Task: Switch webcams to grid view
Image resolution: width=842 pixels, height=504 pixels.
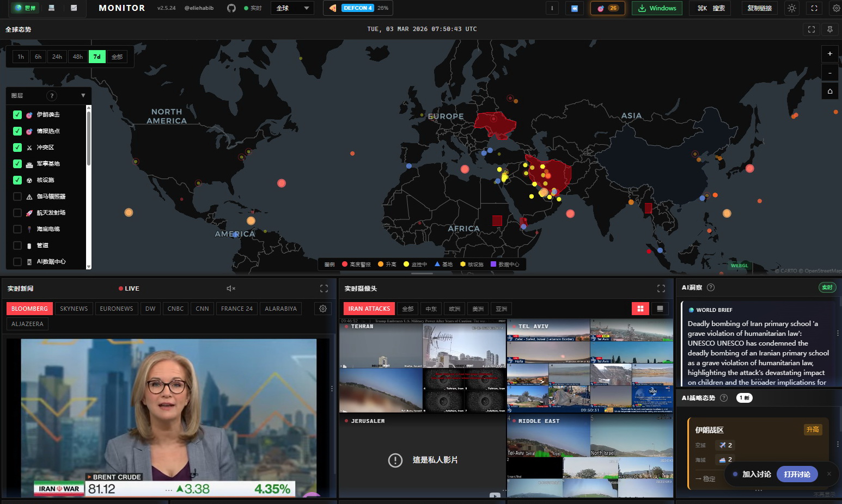Action: coord(640,309)
